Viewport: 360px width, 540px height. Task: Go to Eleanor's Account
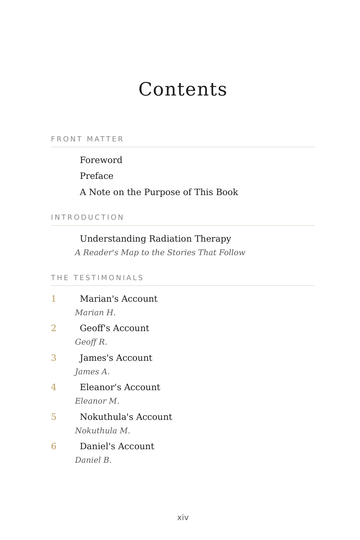click(x=120, y=387)
